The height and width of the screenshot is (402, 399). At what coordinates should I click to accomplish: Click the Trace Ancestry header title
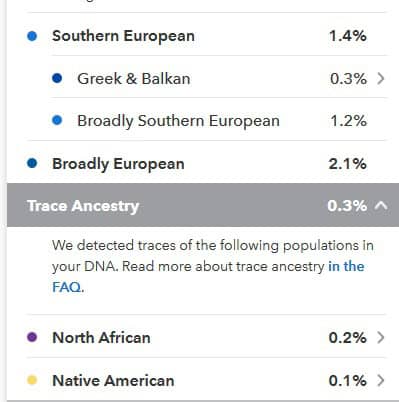(83, 206)
